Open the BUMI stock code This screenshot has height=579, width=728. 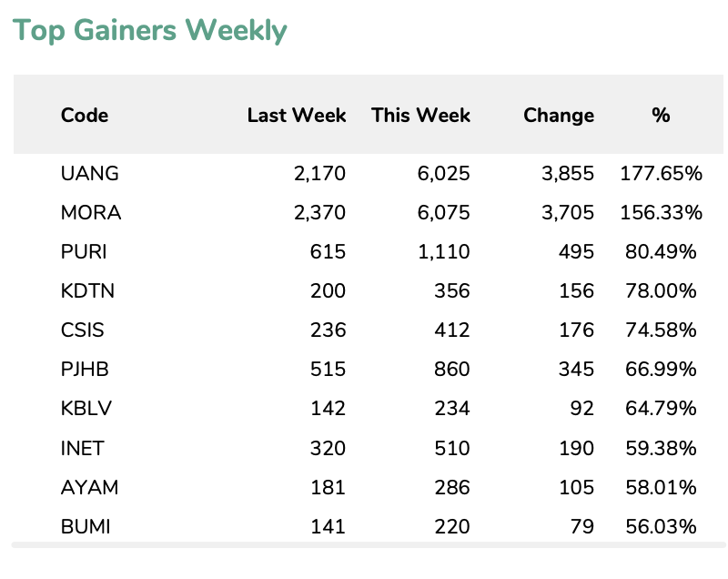(x=86, y=526)
